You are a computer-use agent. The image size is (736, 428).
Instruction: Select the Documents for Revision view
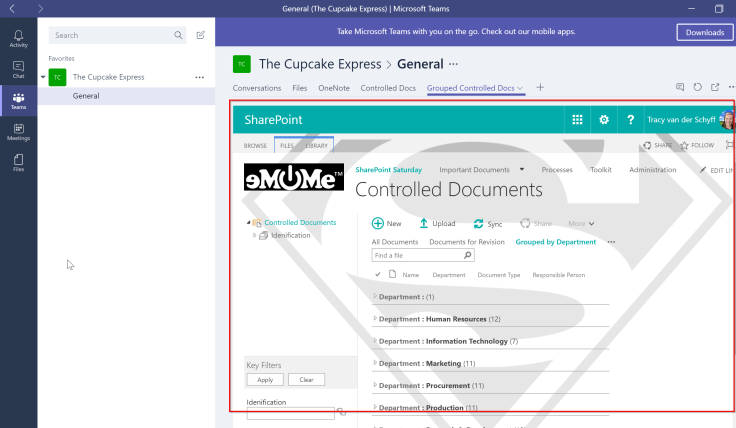click(x=467, y=242)
